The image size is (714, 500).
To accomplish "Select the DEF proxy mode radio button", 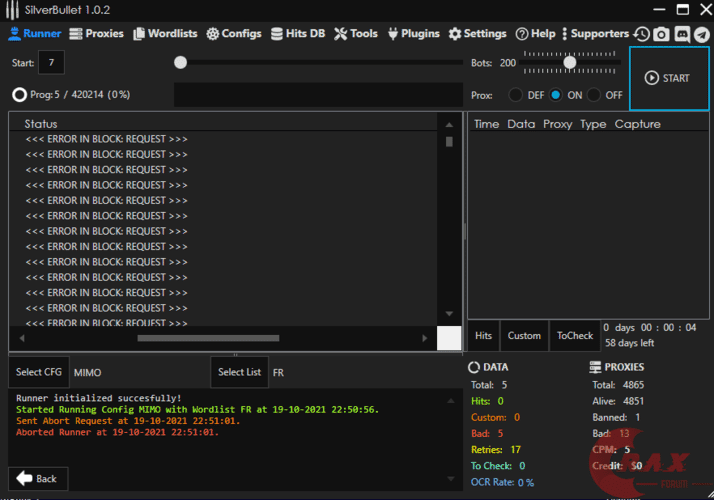I will (x=516, y=95).
